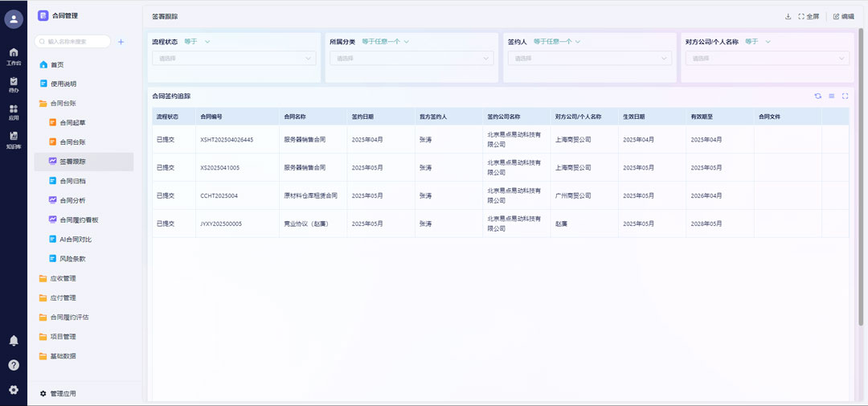Click the help question mark icon

(14, 365)
